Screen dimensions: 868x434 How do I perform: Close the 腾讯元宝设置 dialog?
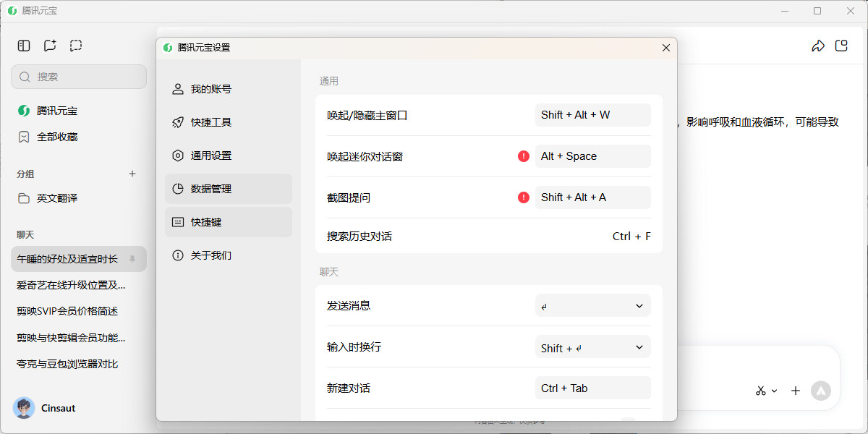point(666,48)
